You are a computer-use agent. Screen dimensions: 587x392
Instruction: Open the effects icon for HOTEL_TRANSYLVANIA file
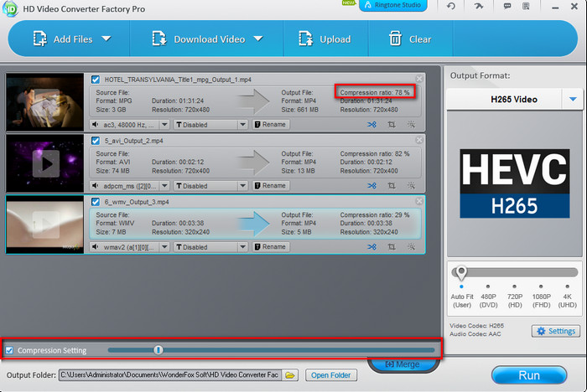coord(411,124)
